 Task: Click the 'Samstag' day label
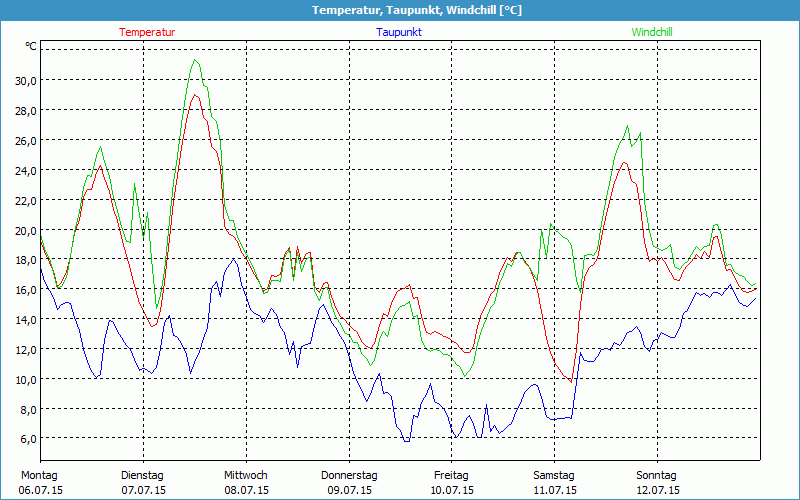[x=554, y=476]
